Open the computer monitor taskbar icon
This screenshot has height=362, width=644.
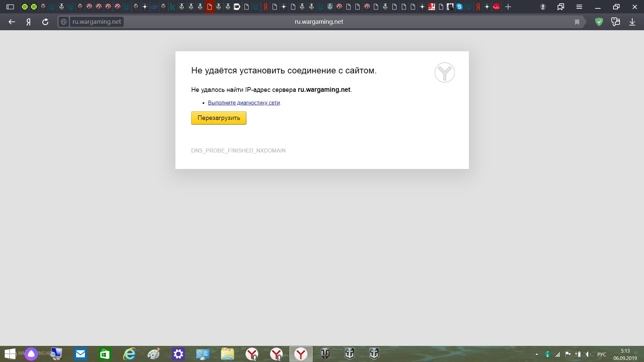(x=56, y=354)
